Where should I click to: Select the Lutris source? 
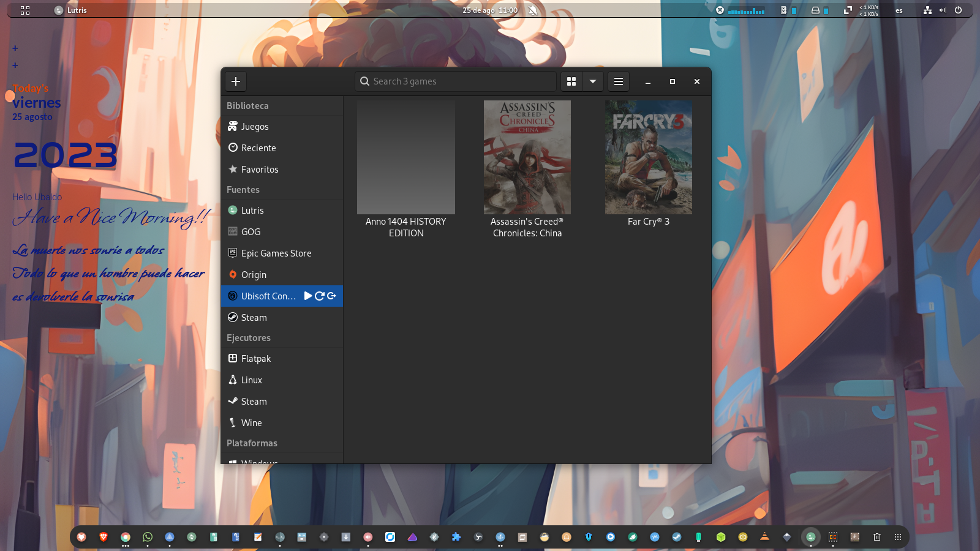[282, 211]
